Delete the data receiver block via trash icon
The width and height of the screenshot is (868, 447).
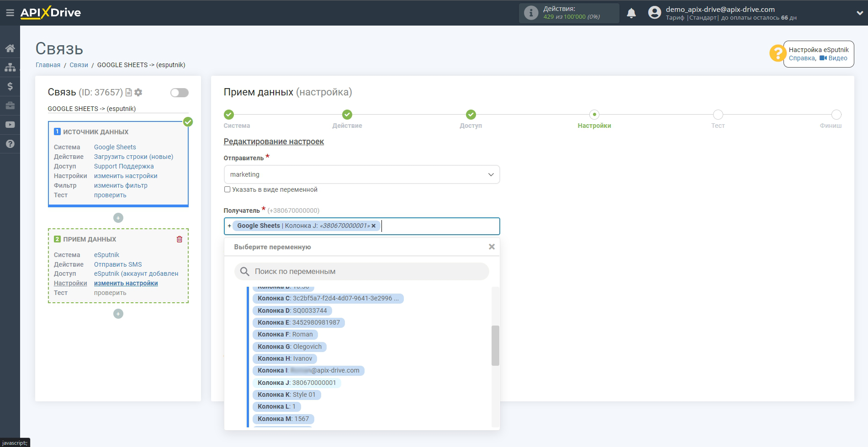[x=180, y=239]
